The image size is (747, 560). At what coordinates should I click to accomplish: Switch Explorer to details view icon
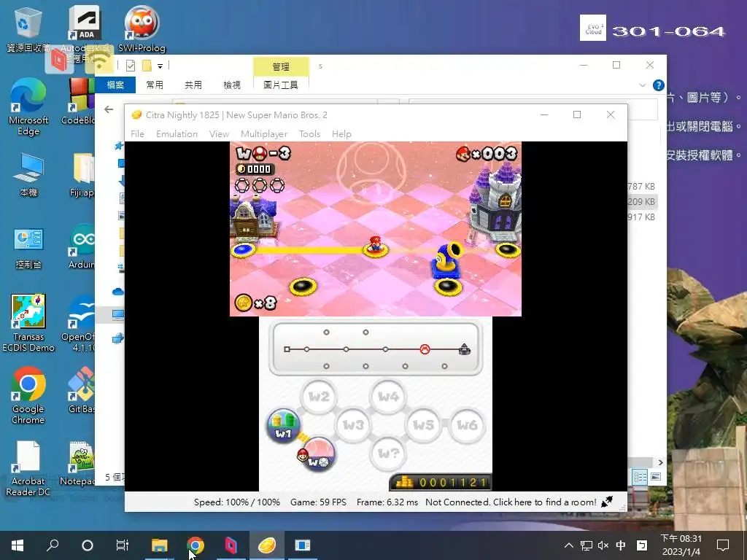pyautogui.click(x=640, y=477)
